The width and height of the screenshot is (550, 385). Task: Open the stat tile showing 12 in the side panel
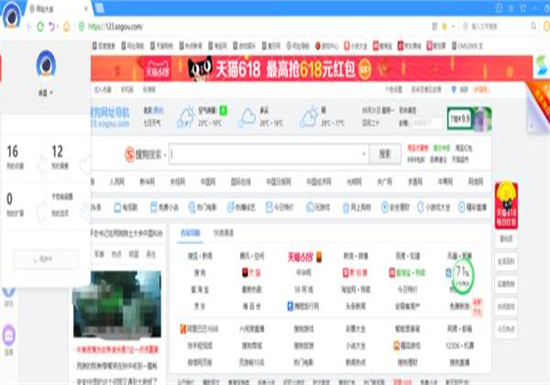click(x=68, y=158)
